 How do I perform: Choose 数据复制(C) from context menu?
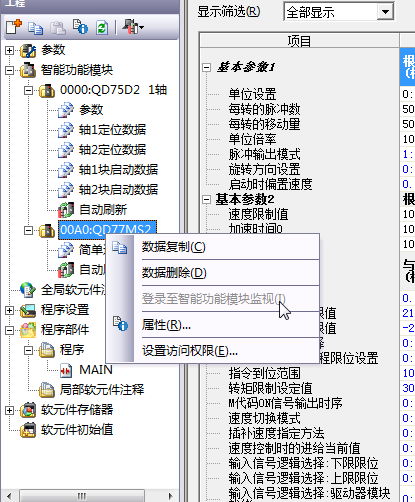[174, 247]
